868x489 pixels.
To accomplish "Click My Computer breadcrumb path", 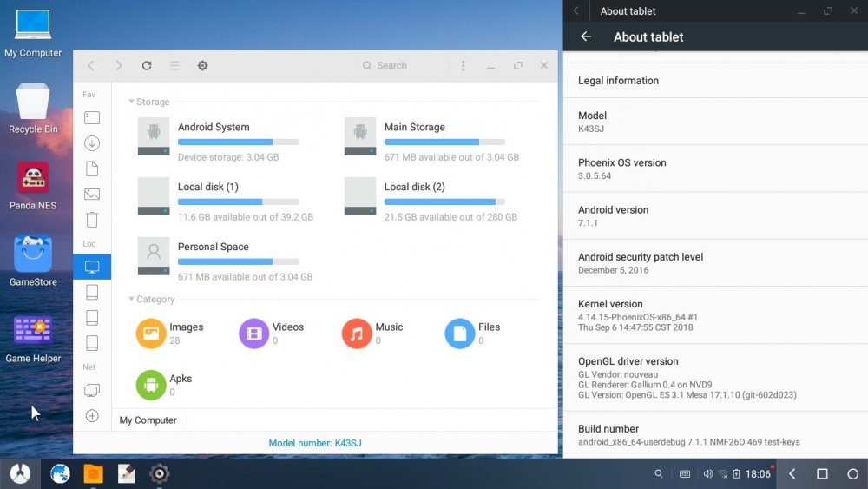I will (x=148, y=420).
